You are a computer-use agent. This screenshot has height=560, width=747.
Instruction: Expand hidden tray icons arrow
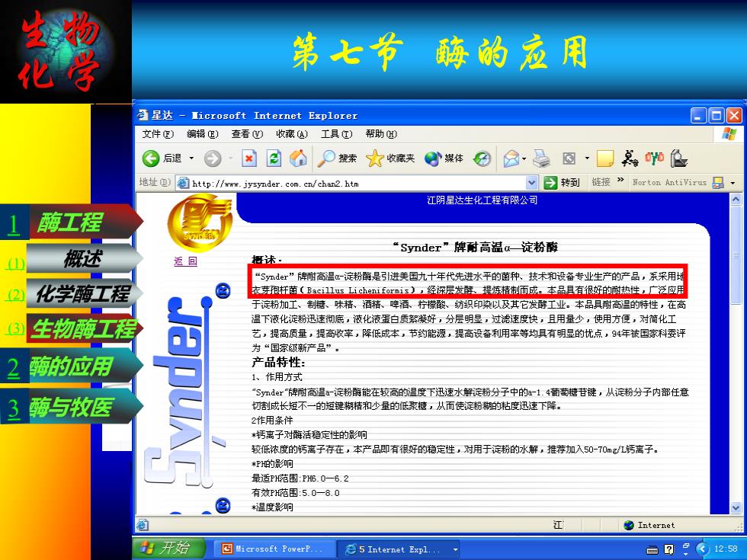[x=701, y=549]
